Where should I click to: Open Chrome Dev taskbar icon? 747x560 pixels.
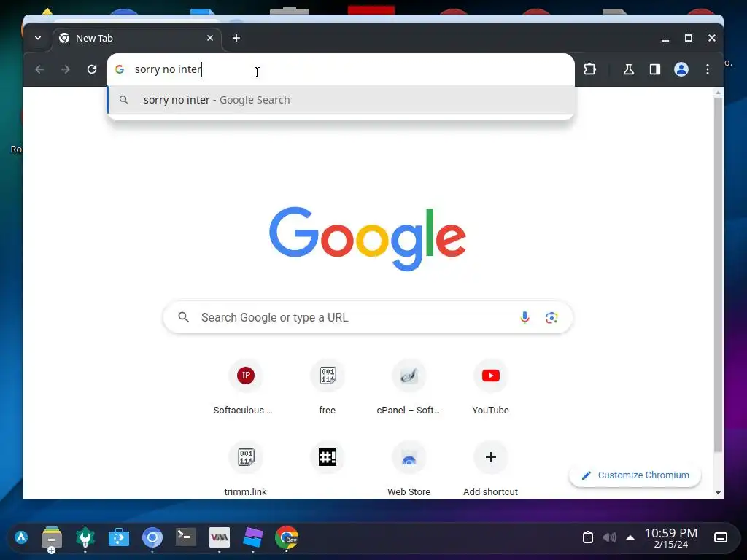286,538
